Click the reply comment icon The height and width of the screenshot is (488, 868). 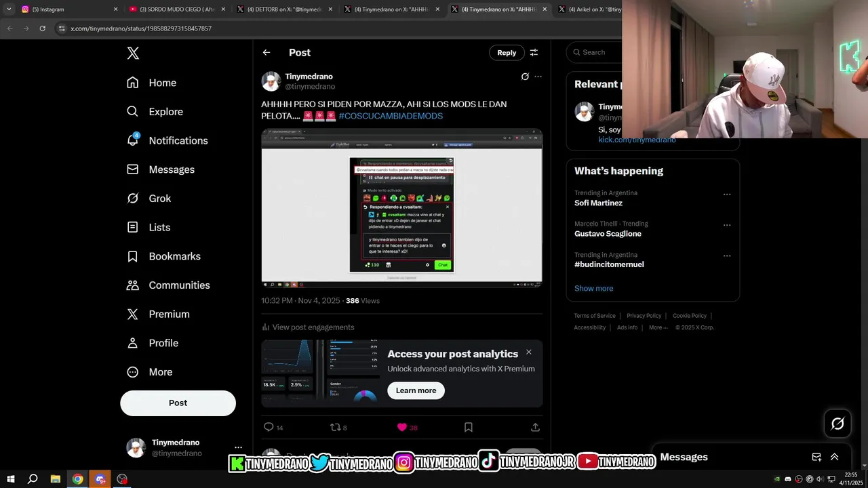point(269,427)
